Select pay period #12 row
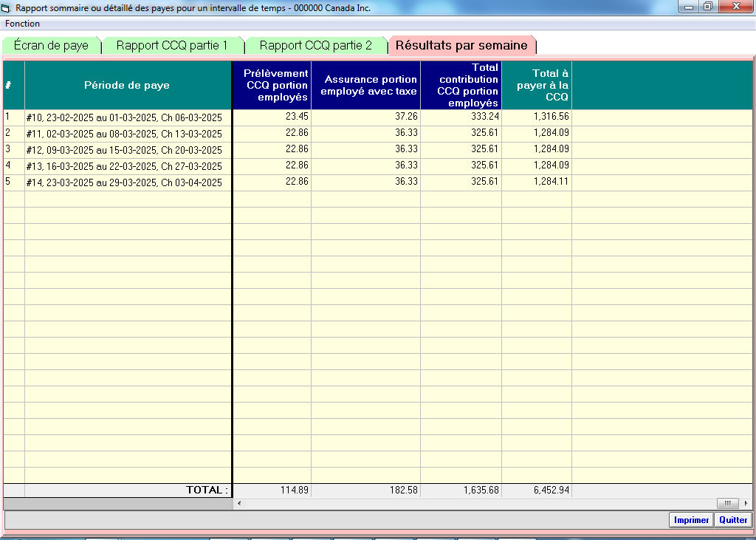756x540 pixels. coord(123,149)
